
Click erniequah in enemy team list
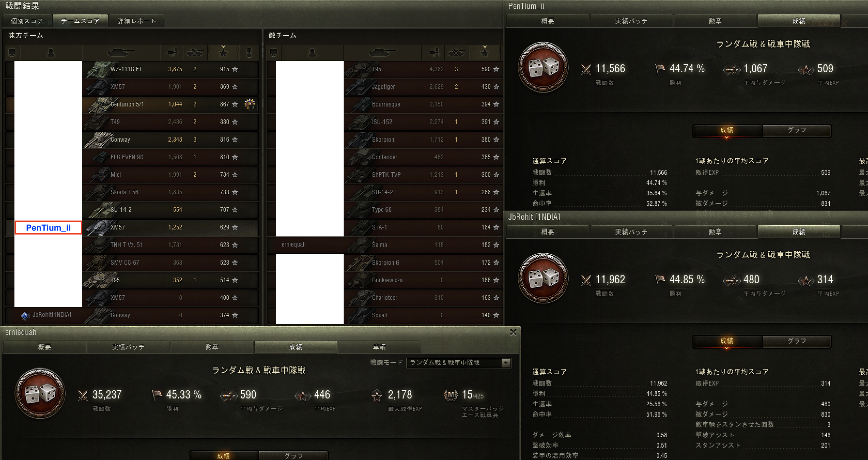(293, 245)
